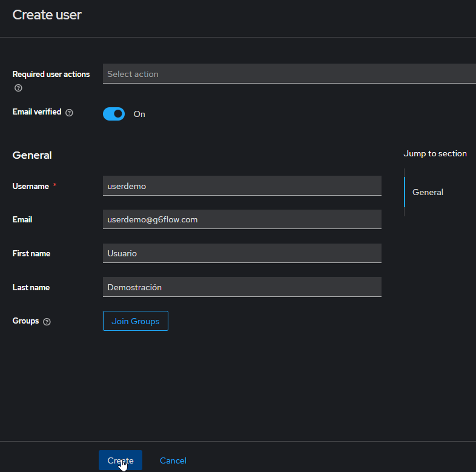Edit the Last name field Demostración

point(242,287)
